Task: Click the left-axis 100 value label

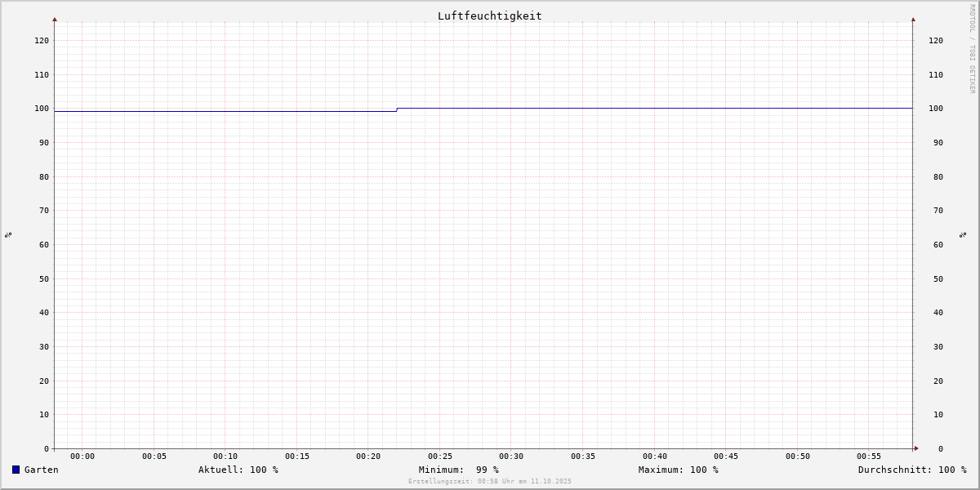Action: pos(42,109)
